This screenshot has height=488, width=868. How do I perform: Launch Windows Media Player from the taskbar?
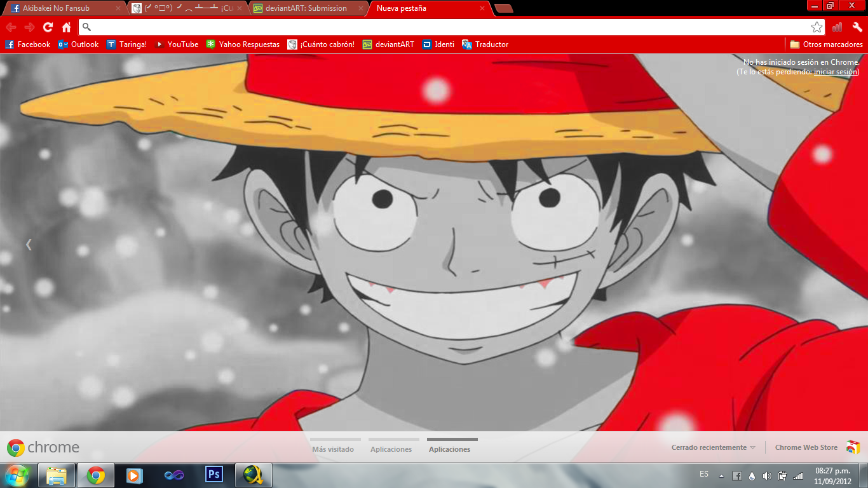coord(133,475)
